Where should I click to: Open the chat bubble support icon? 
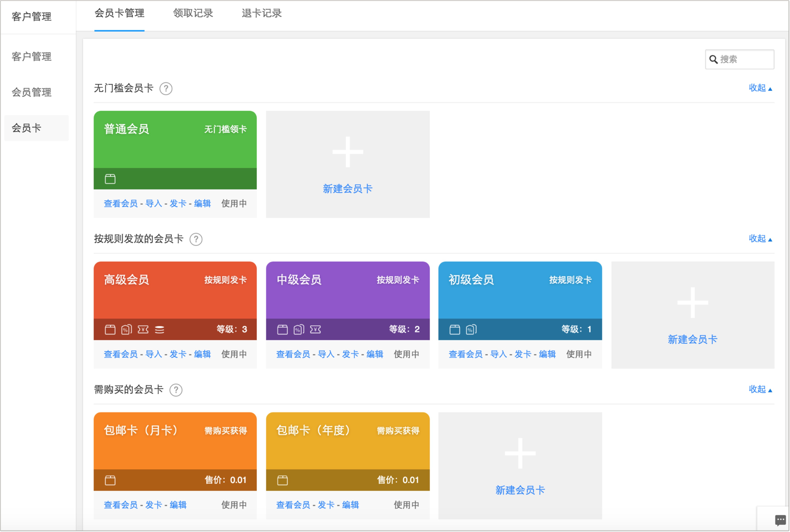pos(780,520)
